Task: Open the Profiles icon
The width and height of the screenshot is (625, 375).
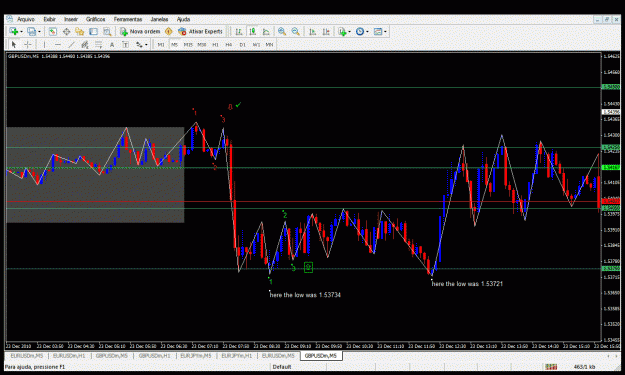Action: [x=31, y=31]
